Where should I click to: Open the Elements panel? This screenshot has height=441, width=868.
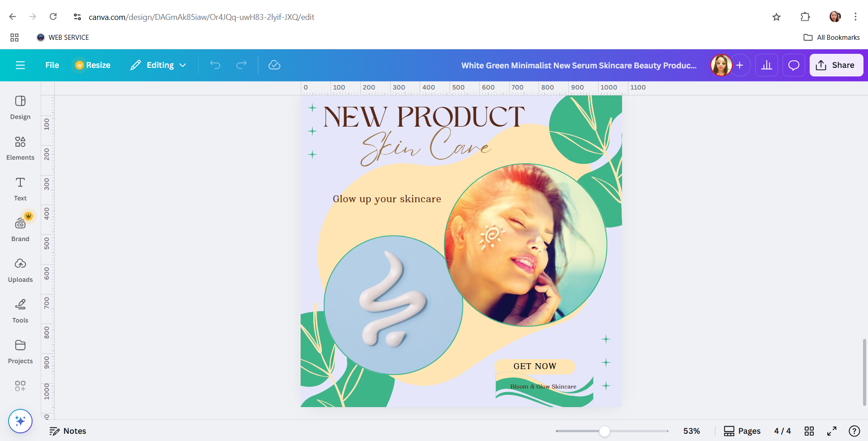tap(20, 148)
